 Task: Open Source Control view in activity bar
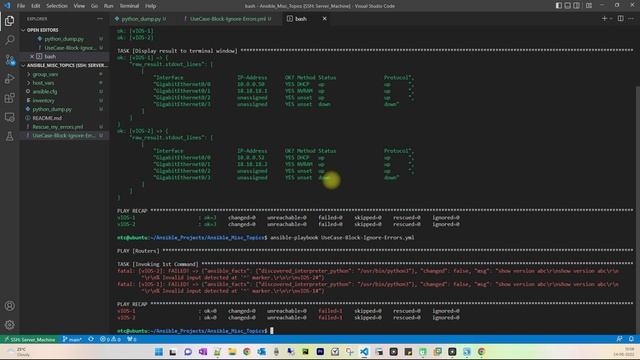coord(9,60)
